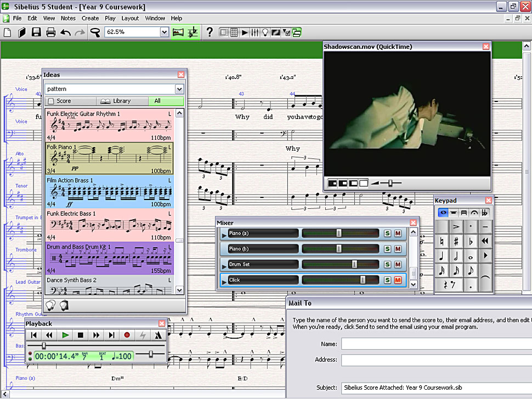Expand the Piano (a) mixer strip arrow
Screen dimensions: 532x399
coord(224,235)
